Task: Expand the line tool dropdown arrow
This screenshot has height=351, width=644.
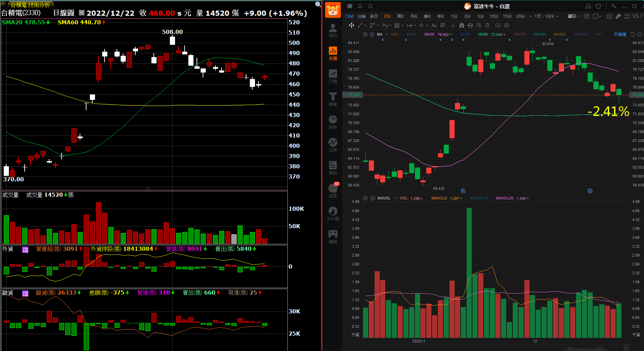Action: tap(365, 25)
